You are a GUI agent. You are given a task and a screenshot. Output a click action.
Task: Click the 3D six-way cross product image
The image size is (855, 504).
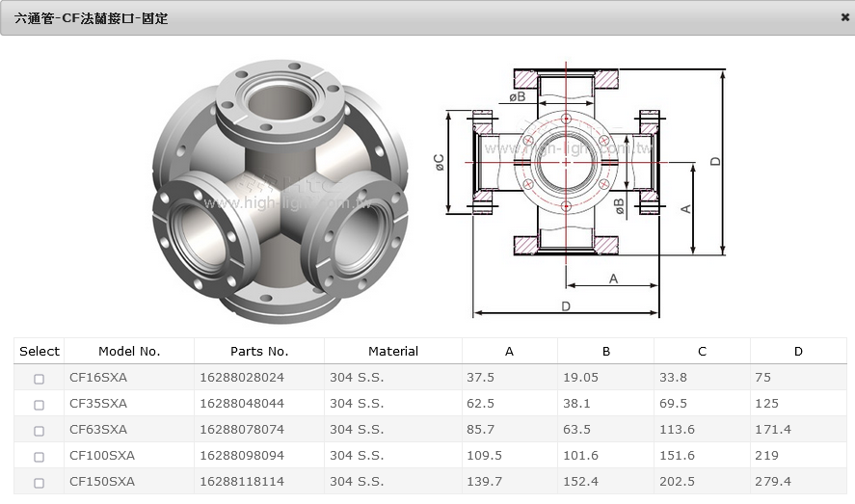point(280,191)
